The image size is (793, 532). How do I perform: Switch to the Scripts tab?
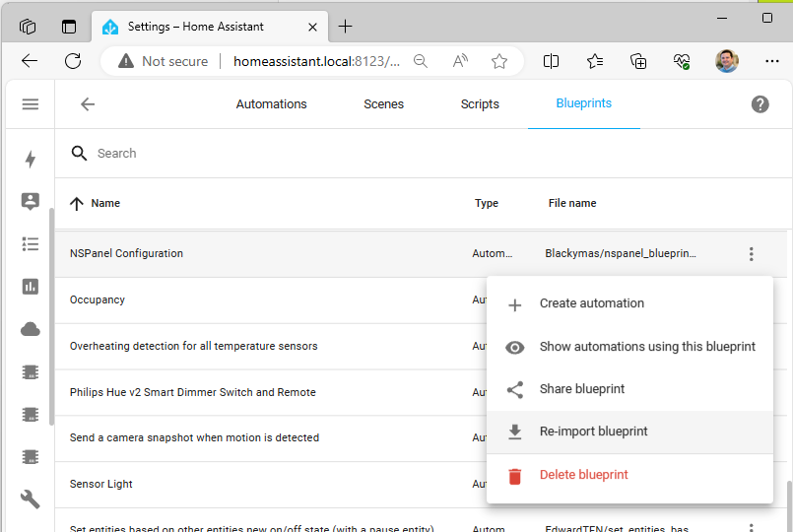(x=480, y=104)
